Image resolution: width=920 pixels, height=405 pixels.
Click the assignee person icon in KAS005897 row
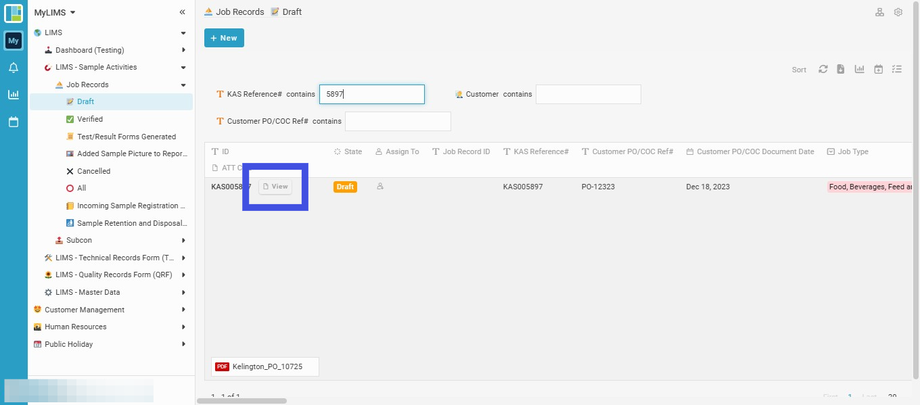(380, 186)
